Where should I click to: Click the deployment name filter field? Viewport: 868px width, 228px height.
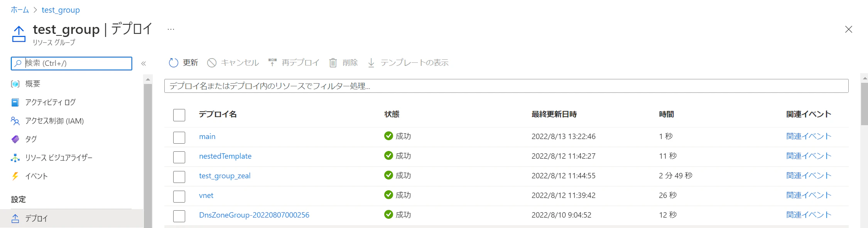[x=506, y=86]
